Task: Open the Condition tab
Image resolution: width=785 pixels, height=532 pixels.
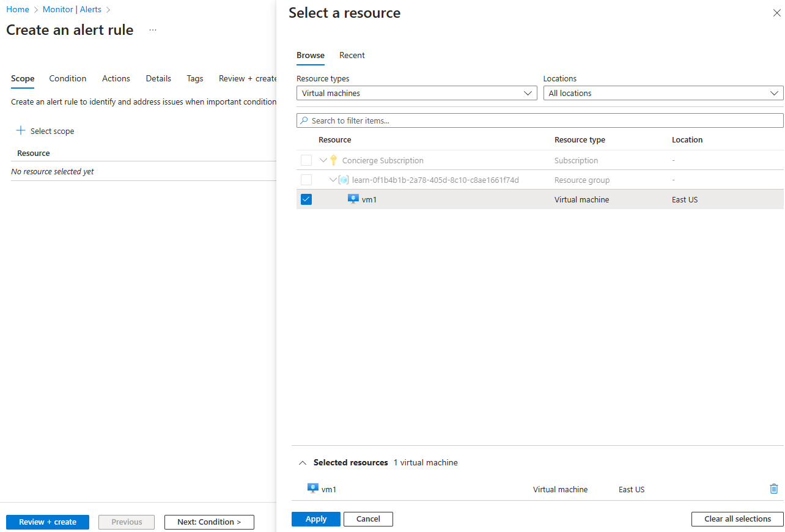Action: coord(68,78)
